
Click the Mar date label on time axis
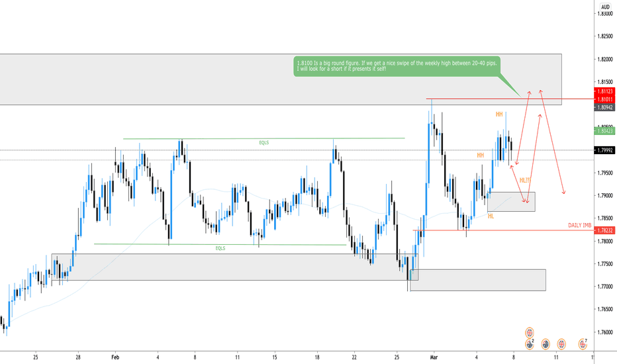[434, 357]
